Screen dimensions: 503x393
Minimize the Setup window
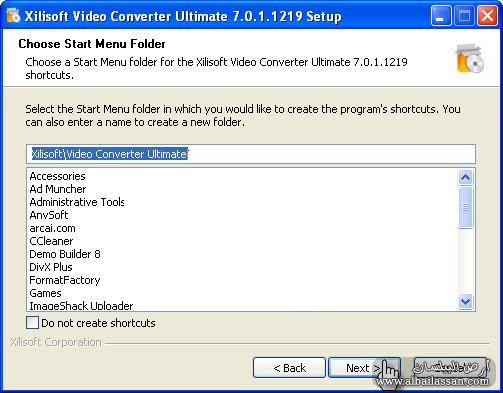coord(441,15)
